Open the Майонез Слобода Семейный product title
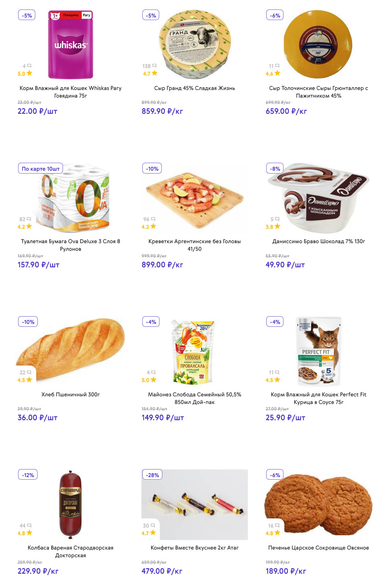387x588 pixels. [194, 398]
